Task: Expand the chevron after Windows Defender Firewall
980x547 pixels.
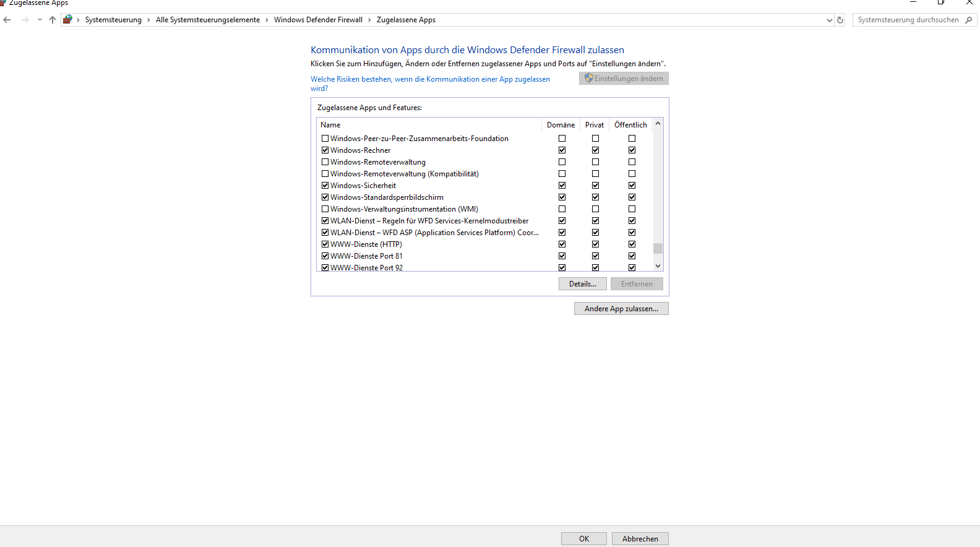Action: (369, 20)
